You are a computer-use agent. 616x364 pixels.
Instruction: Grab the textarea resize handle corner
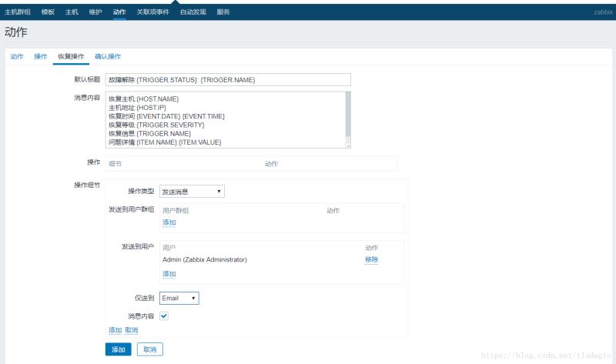348,145
